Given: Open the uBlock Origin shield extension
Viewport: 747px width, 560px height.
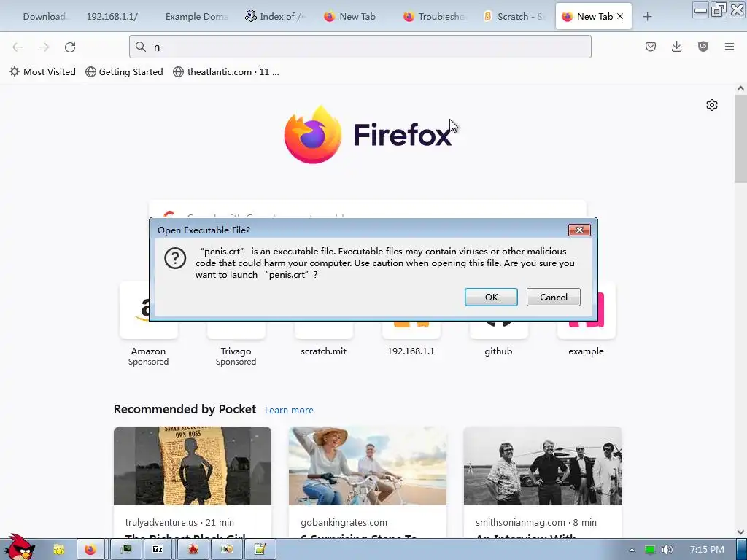Looking at the screenshot, I should click(x=703, y=47).
